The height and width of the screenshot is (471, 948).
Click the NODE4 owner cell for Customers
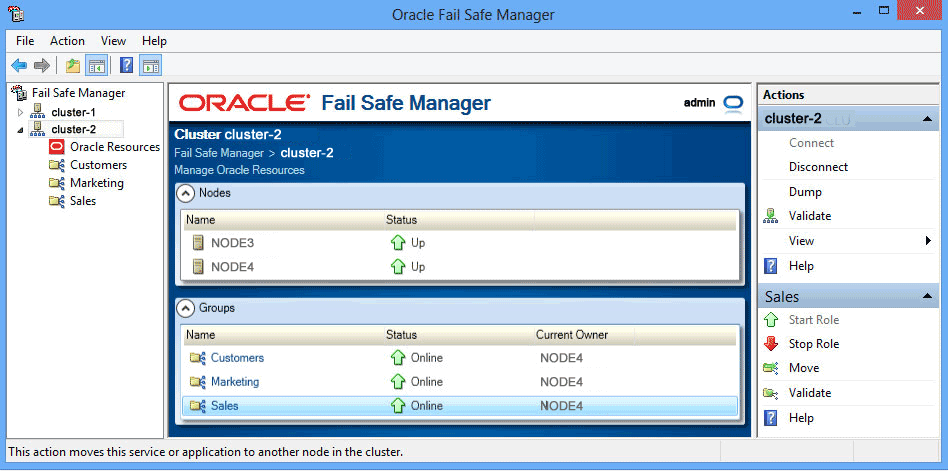pos(561,358)
